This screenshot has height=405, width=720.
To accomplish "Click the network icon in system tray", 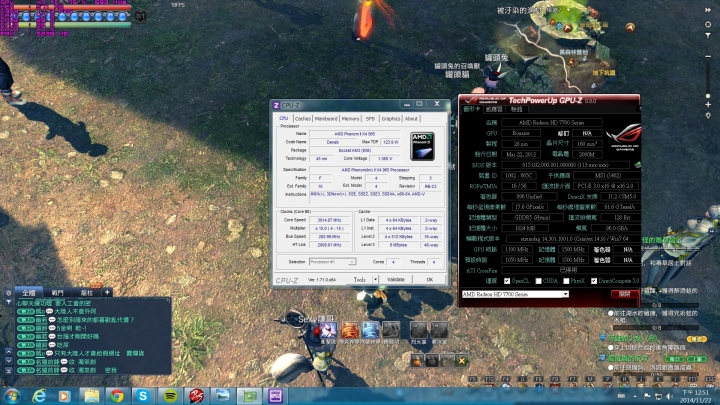I will pyautogui.click(x=658, y=396).
